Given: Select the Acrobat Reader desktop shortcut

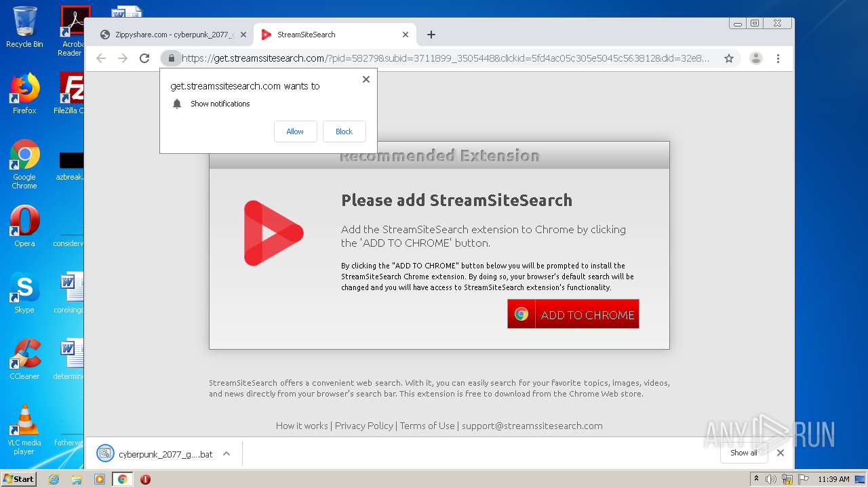Looking at the screenshot, I should (72, 30).
